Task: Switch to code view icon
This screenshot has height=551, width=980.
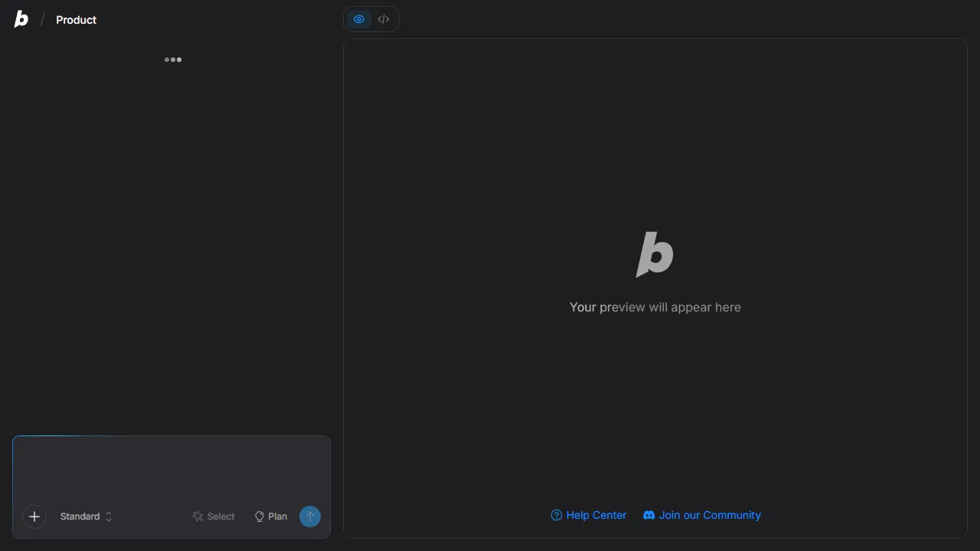Action: pyautogui.click(x=384, y=19)
